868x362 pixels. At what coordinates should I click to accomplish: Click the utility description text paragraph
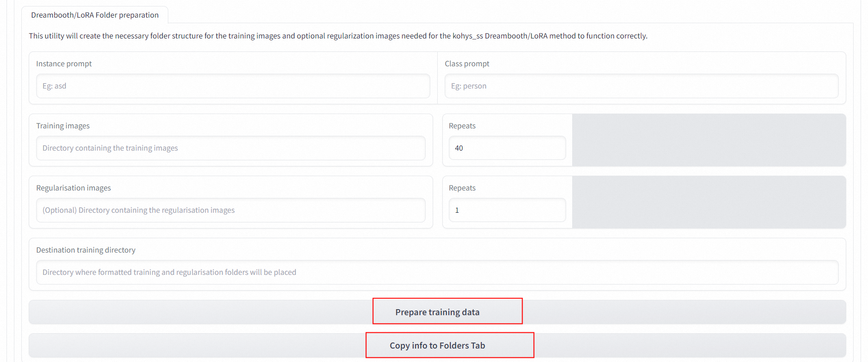pyautogui.click(x=338, y=36)
